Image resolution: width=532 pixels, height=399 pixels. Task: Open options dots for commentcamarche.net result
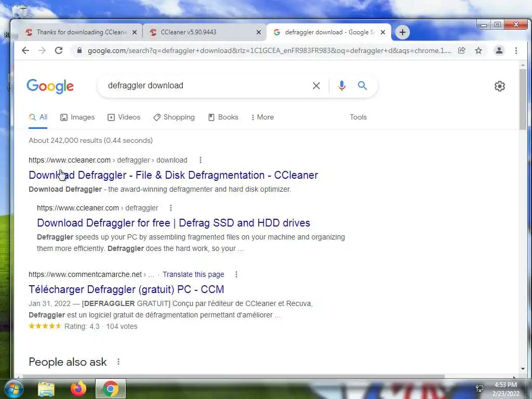coord(236,274)
